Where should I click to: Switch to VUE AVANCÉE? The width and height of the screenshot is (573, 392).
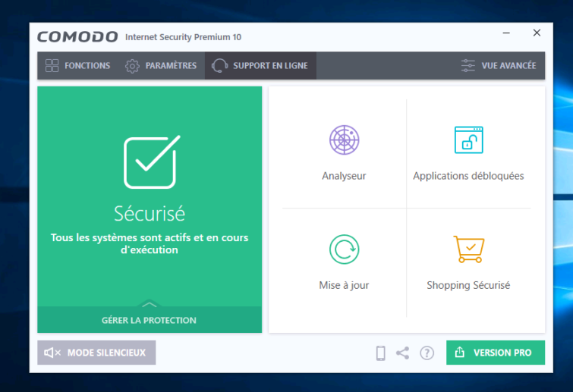click(x=499, y=66)
